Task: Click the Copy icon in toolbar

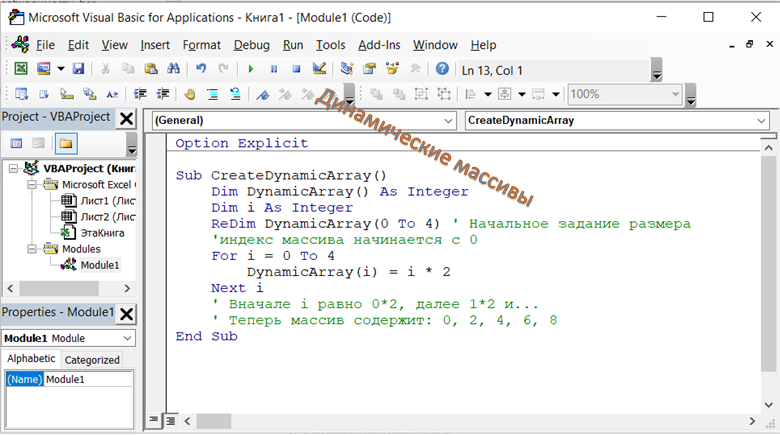Action: [128, 69]
